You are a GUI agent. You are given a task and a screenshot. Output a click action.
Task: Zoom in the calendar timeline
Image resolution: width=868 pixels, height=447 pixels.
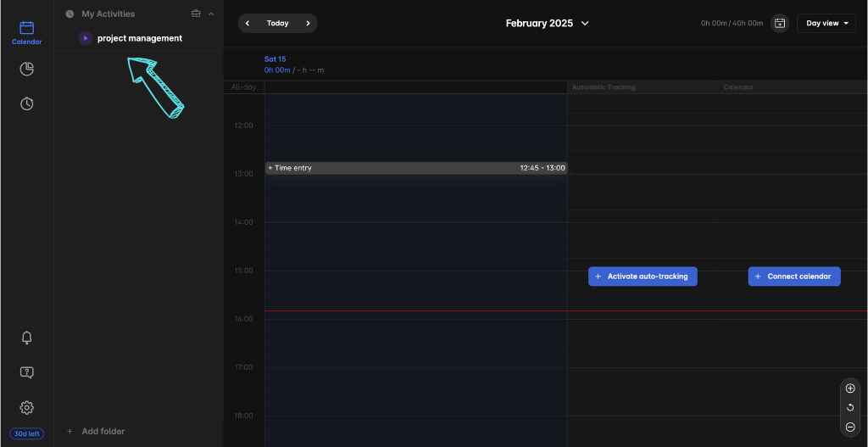pos(850,388)
